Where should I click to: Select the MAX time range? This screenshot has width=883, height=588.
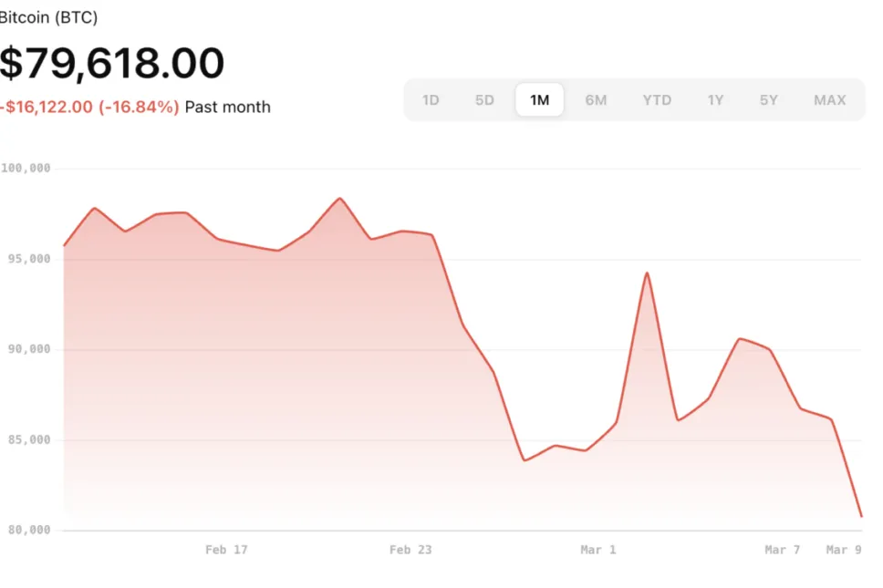coord(829,100)
